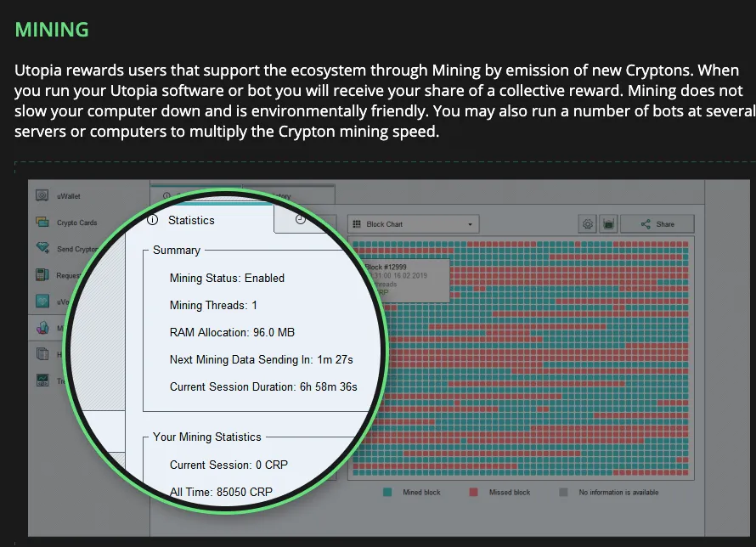Click the 'Mined block' legend label
Screen dimensions: 756x547
point(421,492)
